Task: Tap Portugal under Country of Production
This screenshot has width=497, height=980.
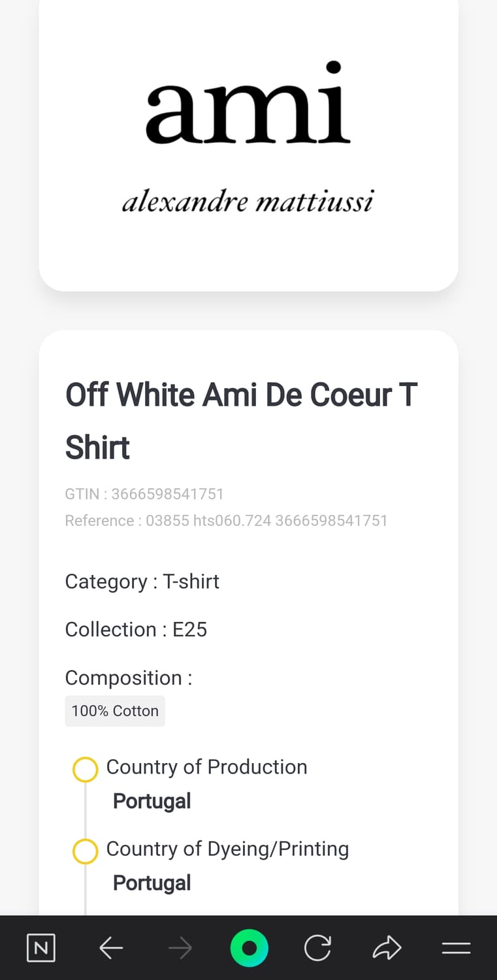Action: [152, 801]
